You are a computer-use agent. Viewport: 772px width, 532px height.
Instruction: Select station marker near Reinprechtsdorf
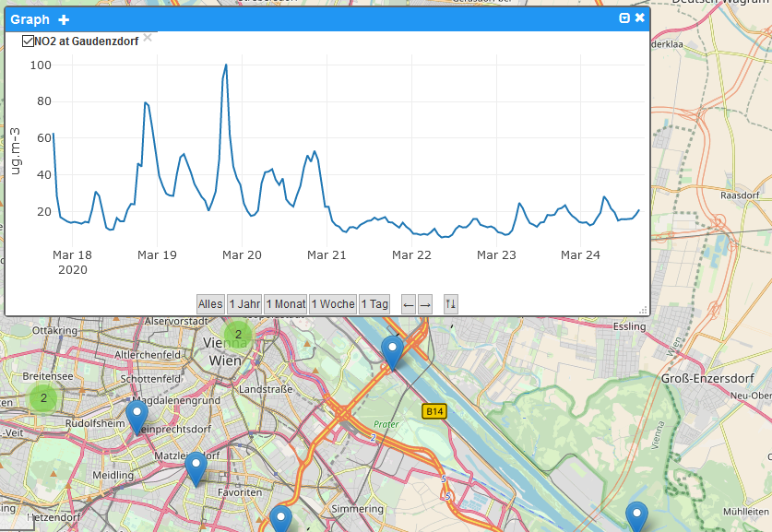[x=137, y=418]
